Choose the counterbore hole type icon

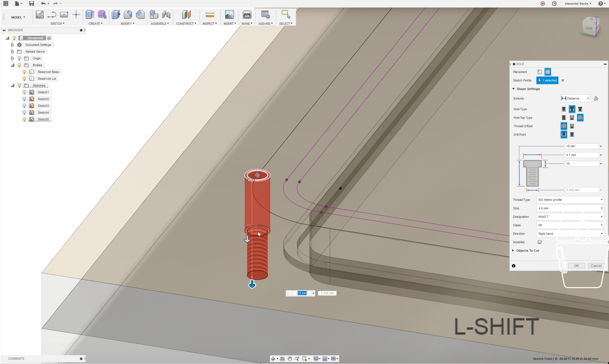click(x=572, y=109)
